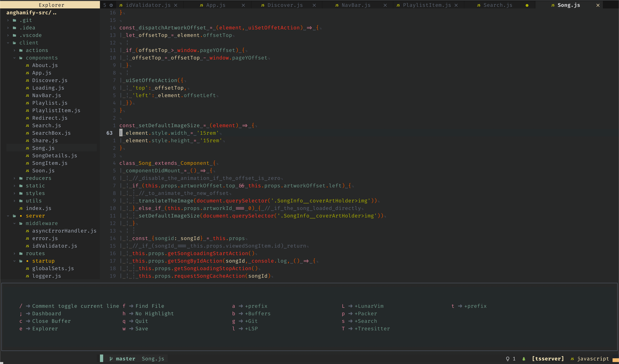
Task: Close the Discover.js tab
Action: point(314,5)
